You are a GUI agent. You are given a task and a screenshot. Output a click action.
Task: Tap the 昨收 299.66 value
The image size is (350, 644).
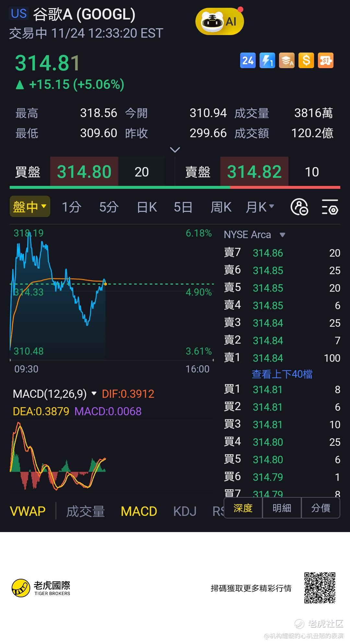pyautogui.click(x=208, y=133)
